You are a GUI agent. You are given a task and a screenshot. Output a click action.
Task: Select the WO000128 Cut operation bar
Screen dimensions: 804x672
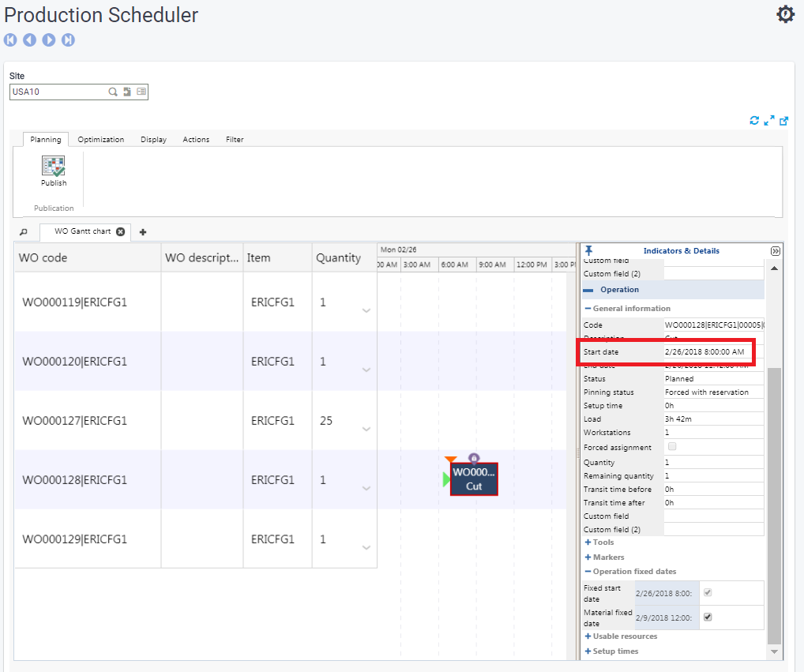point(474,479)
